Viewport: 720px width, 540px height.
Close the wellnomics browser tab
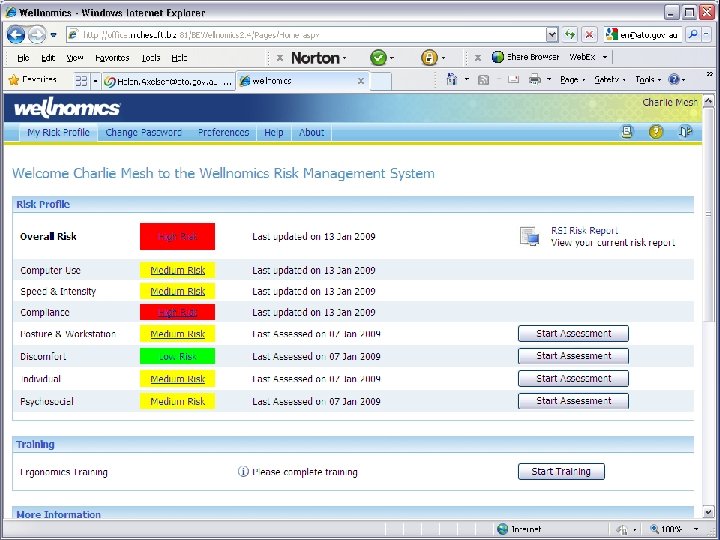[361, 81]
